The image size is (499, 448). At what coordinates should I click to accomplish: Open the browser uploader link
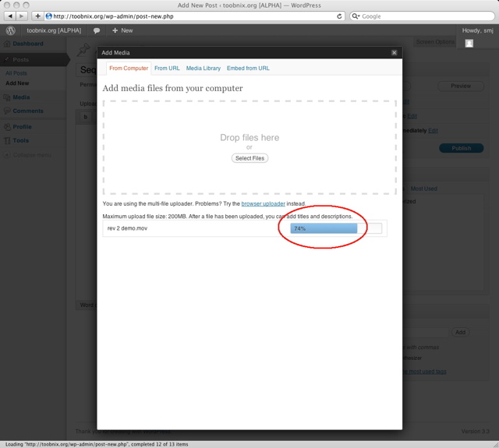264,203
